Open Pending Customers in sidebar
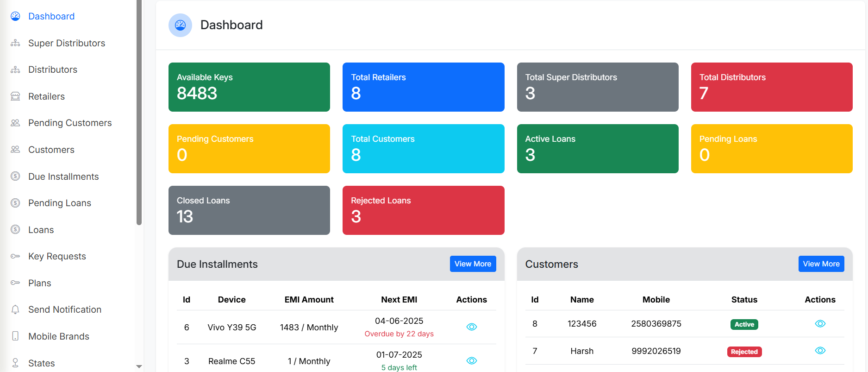The height and width of the screenshot is (372, 868). point(70,123)
